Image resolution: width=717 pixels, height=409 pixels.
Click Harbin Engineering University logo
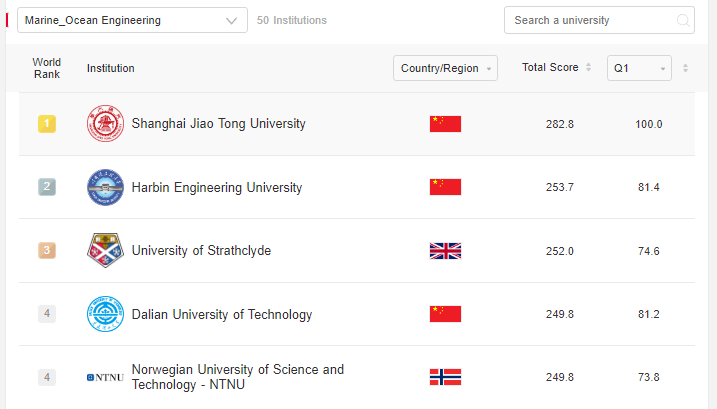point(105,187)
